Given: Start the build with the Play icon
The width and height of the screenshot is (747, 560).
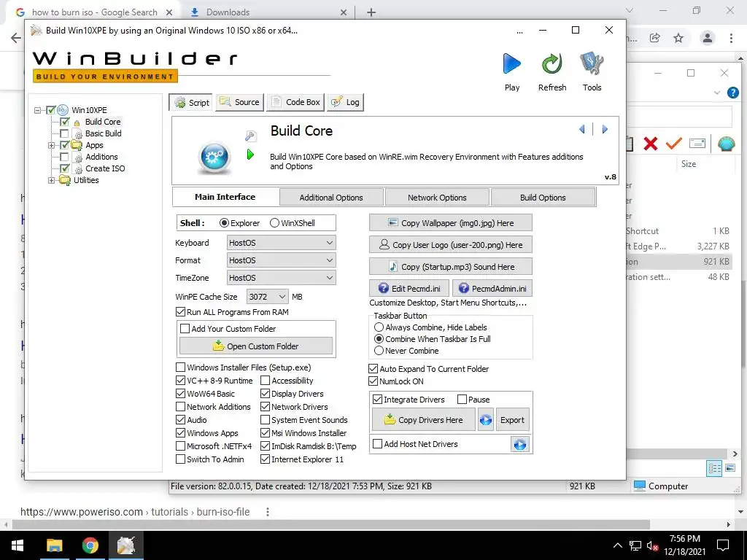Looking at the screenshot, I should point(511,64).
